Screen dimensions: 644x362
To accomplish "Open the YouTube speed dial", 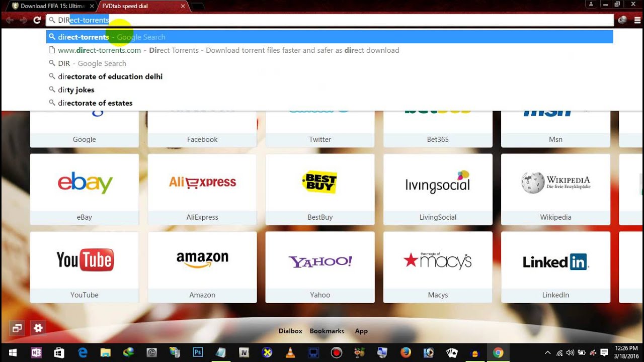I will click(x=85, y=267).
